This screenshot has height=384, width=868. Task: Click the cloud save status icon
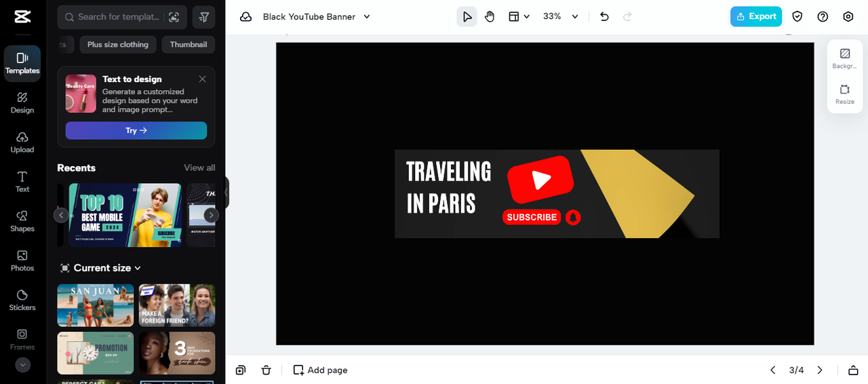[x=245, y=17]
